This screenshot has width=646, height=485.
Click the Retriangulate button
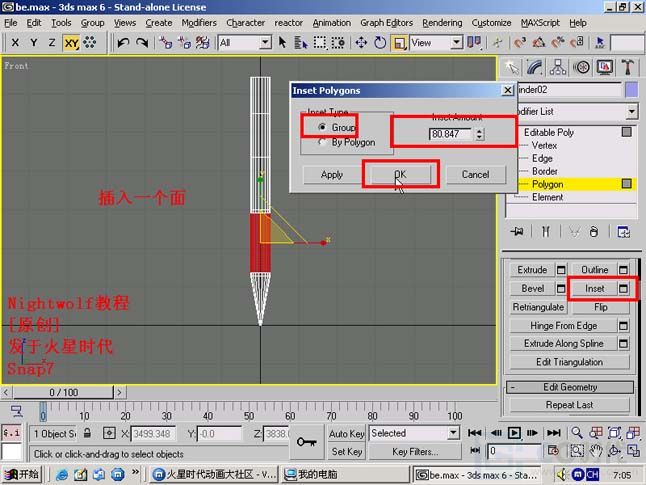538,307
